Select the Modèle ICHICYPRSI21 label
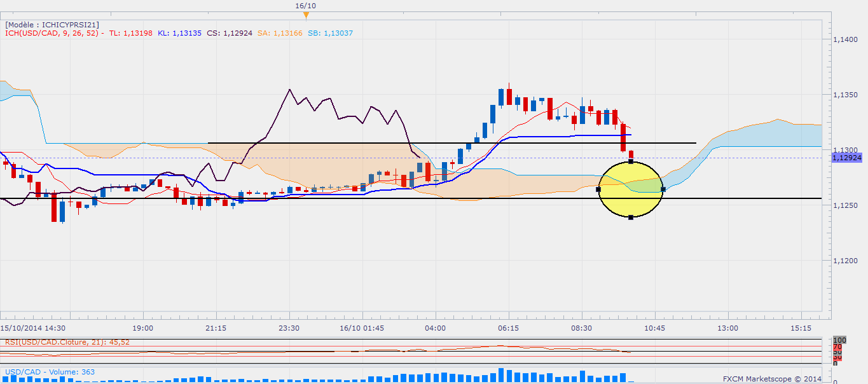Viewport: 868px width, 384px height. click(x=52, y=24)
